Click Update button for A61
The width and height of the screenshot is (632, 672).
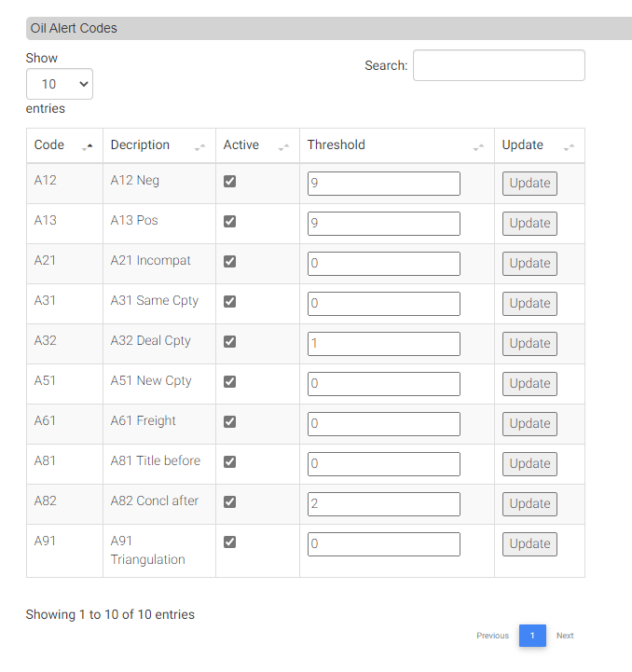pyautogui.click(x=530, y=424)
